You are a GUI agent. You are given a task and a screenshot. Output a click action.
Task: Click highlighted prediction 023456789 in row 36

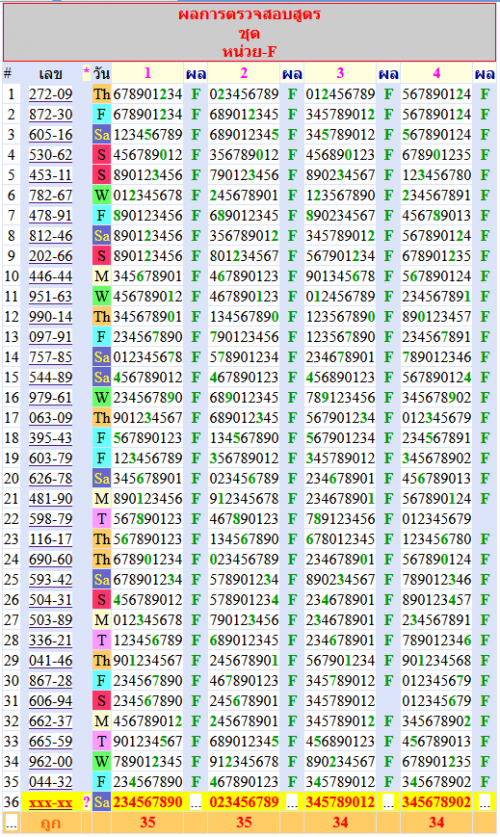[244, 802]
